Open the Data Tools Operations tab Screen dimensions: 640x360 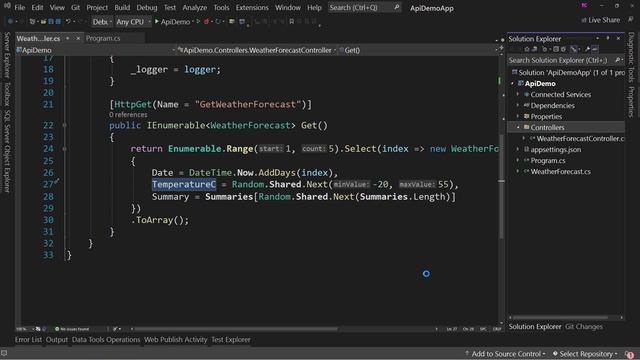106,340
